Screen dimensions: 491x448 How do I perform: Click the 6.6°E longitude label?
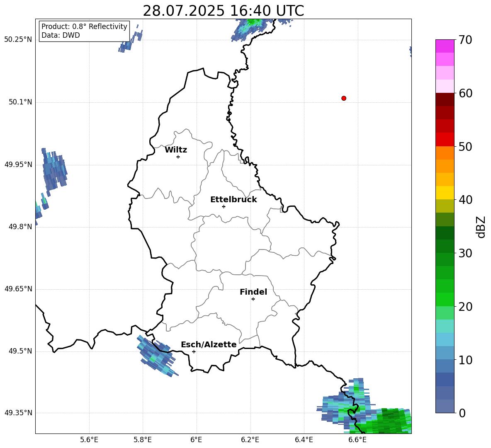coord(357,440)
